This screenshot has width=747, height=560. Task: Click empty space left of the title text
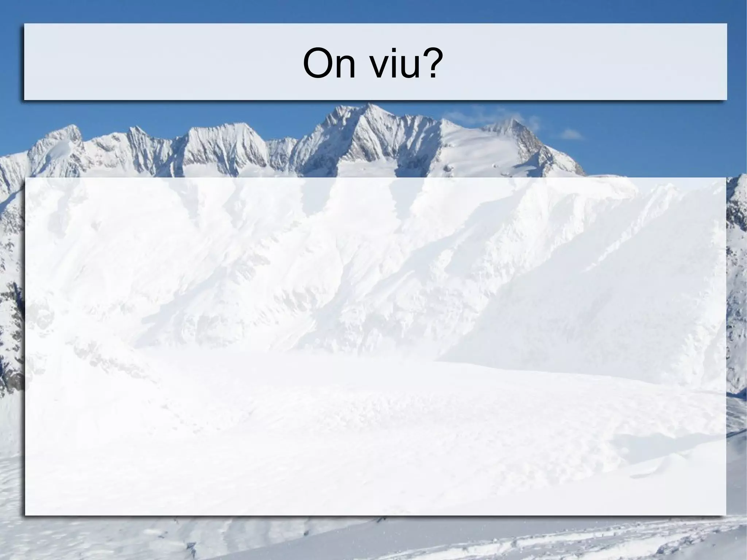160,62
